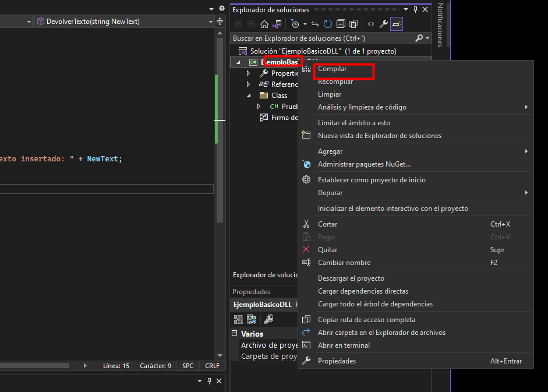Toggle the preview selected items icon

(x=397, y=24)
